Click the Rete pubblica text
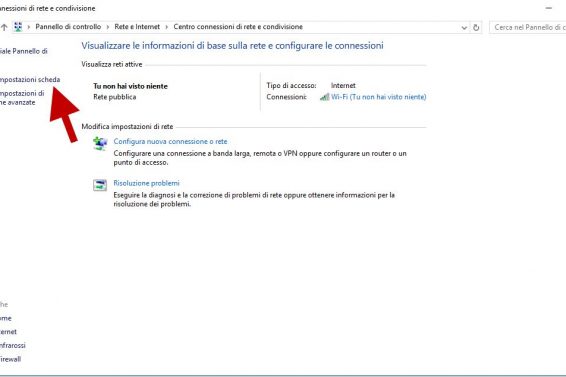The width and height of the screenshot is (566, 377). [x=115, y=97]
